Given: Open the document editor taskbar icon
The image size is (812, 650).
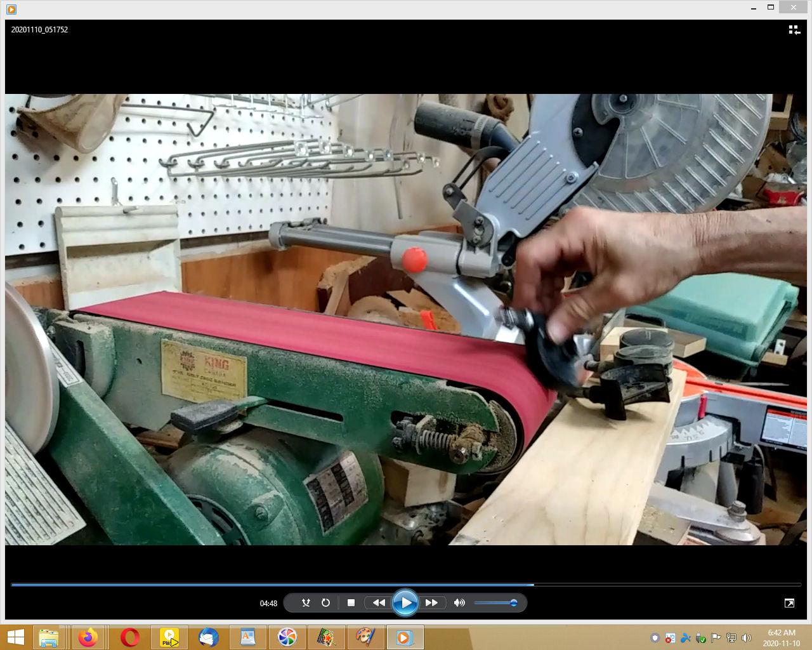Looking at the screenshot, I should (248, 637).
